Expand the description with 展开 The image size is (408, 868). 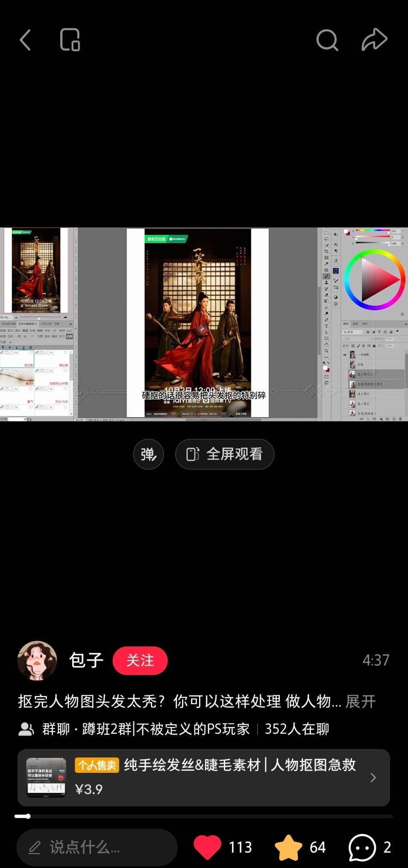[361, 701]
